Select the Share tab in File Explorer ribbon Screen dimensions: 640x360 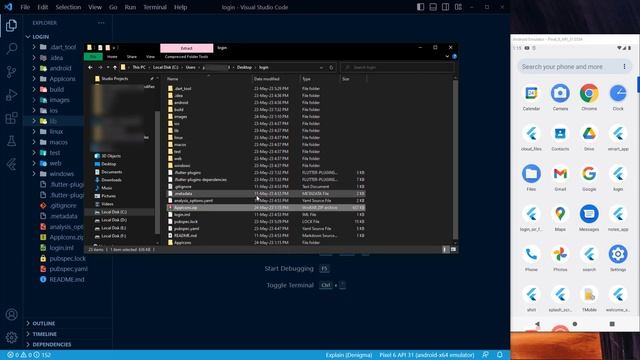131,57
